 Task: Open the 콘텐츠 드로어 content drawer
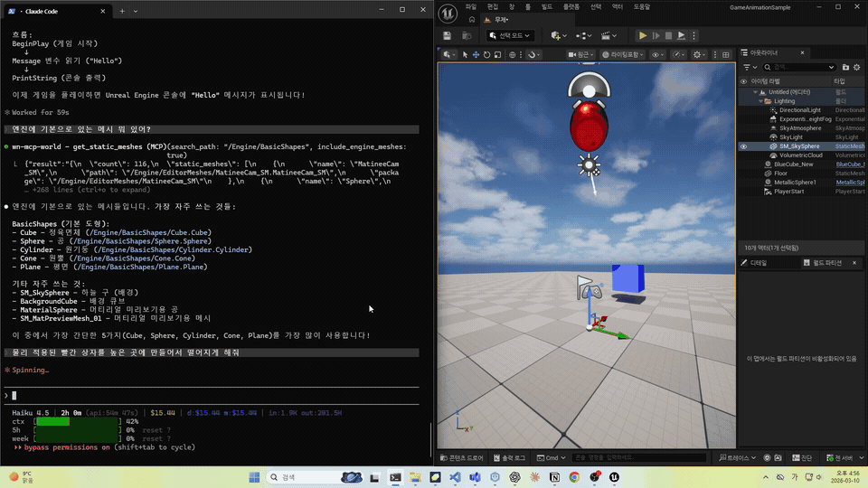coord(462,457)
